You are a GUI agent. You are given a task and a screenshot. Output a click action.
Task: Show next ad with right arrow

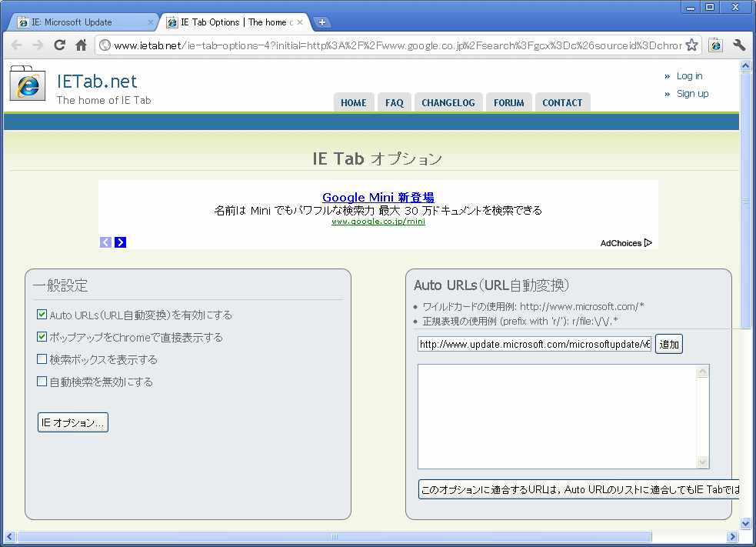coord(120,242)
